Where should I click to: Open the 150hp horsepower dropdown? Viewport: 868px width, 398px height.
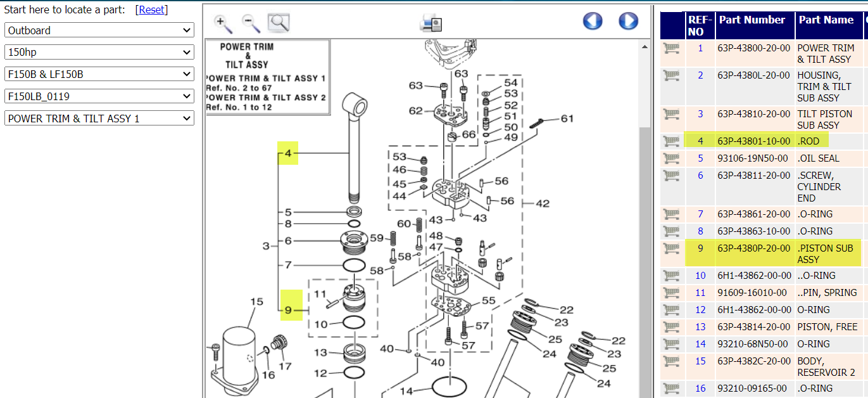pyautogui.click(x=99, y=52)
